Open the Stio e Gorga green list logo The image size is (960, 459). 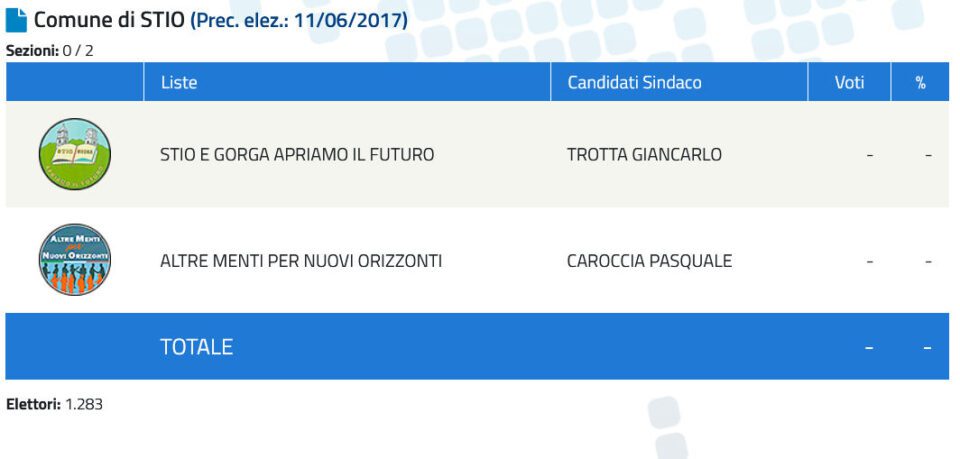(75, 154)
